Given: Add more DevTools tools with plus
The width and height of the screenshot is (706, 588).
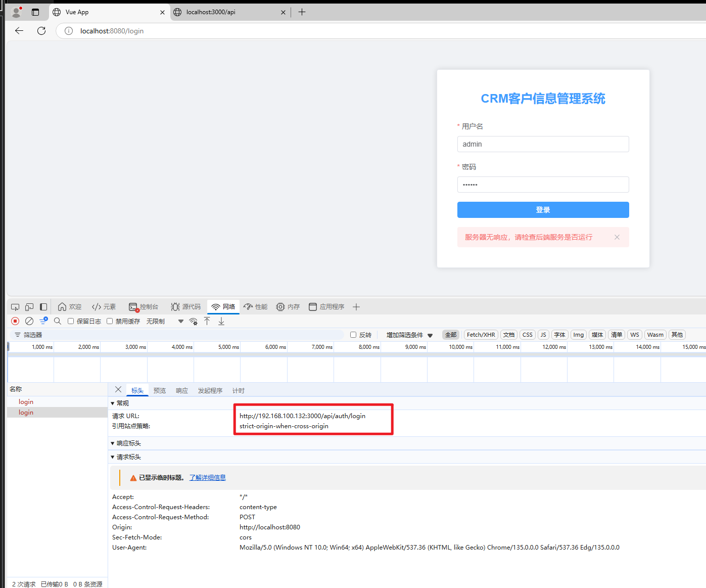Looking at the screenshot, I should click(356, 307).
